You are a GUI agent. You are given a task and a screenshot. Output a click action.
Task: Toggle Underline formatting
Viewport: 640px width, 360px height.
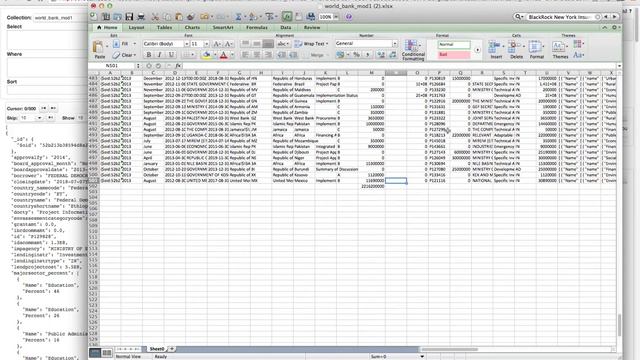pos(171,55)
